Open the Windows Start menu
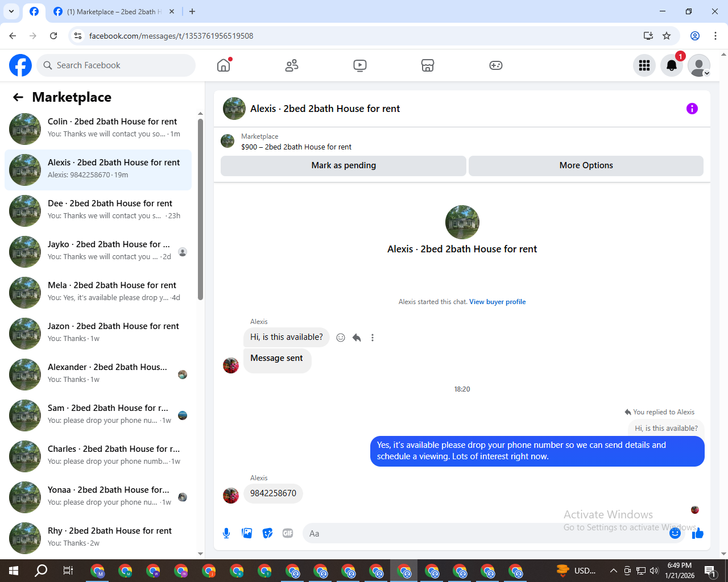This screenshot has height=582, width=728. coord(14,571)
